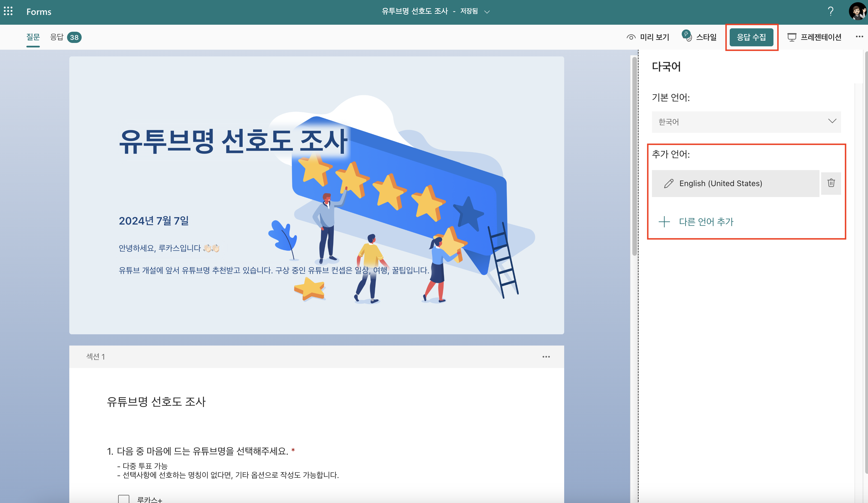Delete English (United States) with trash icon
The height and width of the screenshot is (503, 868).
pyautogui.click(x=831, y=183)
